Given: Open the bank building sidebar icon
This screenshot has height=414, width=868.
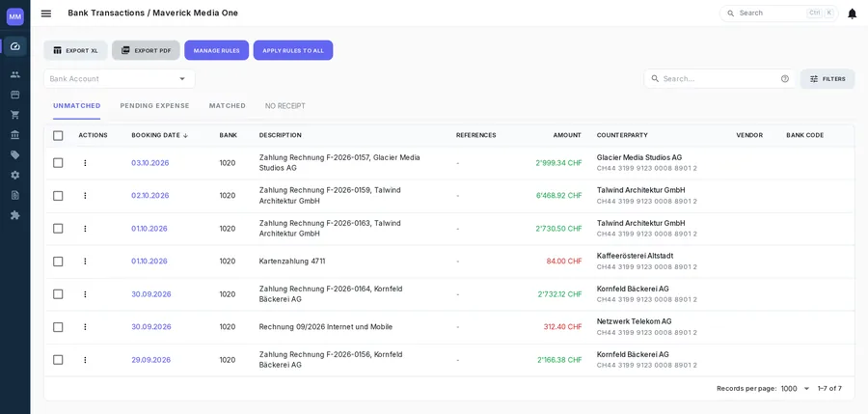Looking at the screenshot, I should 14,135.
